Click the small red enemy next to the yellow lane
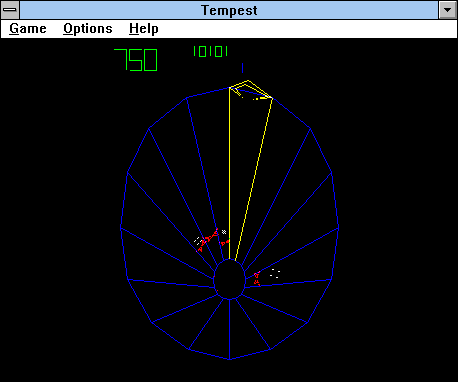 pos(225,242)
